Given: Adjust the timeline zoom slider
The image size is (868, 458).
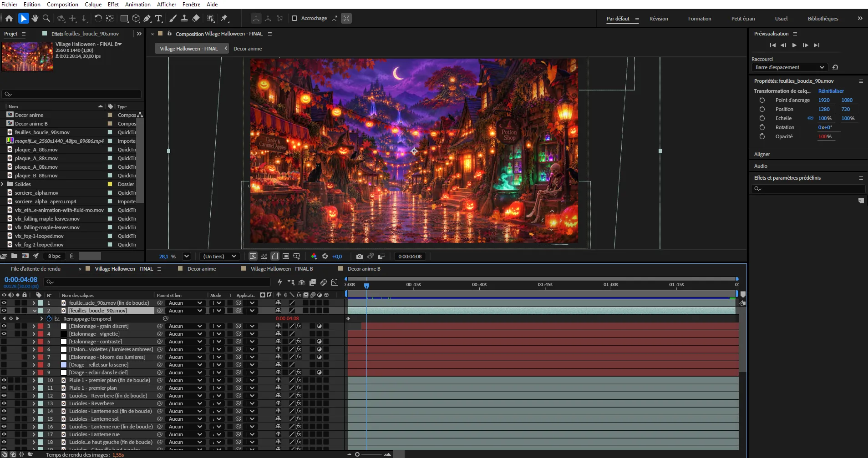Looking at the screenshot, I should click(368, 454).
